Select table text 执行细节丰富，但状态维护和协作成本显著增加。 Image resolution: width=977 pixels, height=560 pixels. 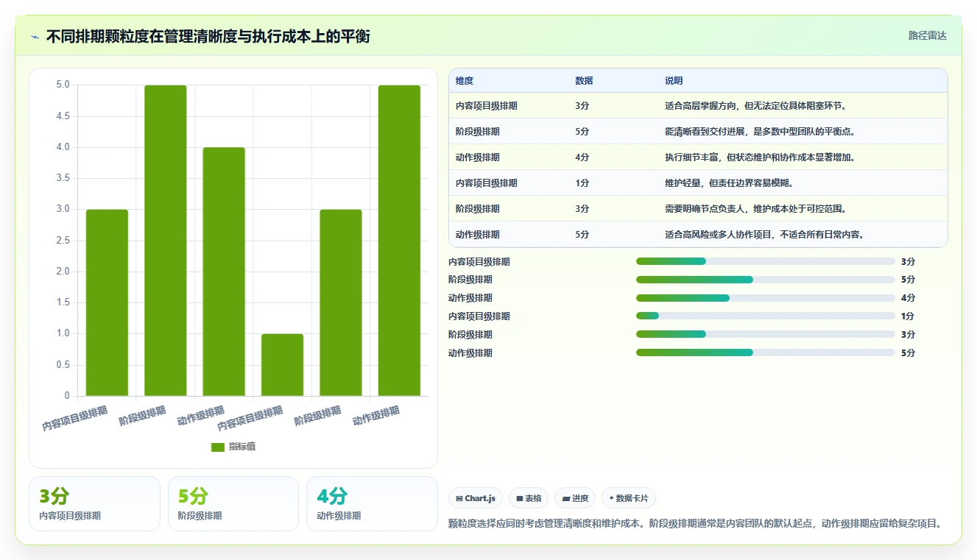pos(760,157)
